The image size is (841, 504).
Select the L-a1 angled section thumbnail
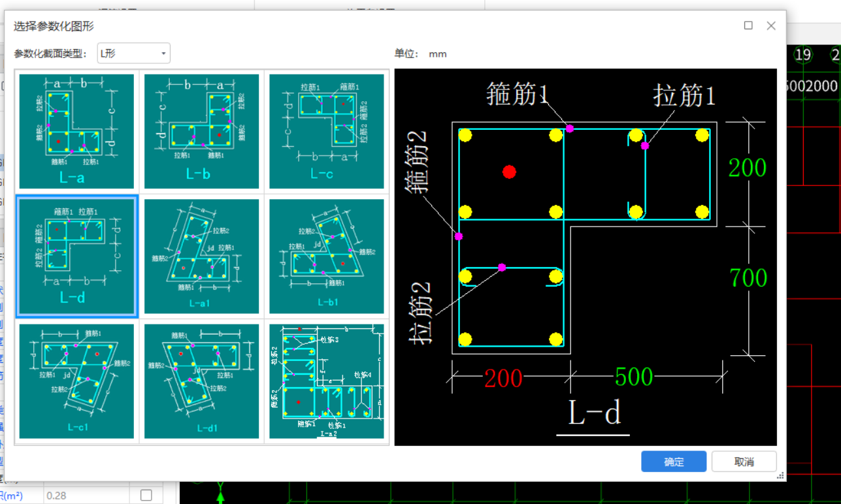(201, 256)
